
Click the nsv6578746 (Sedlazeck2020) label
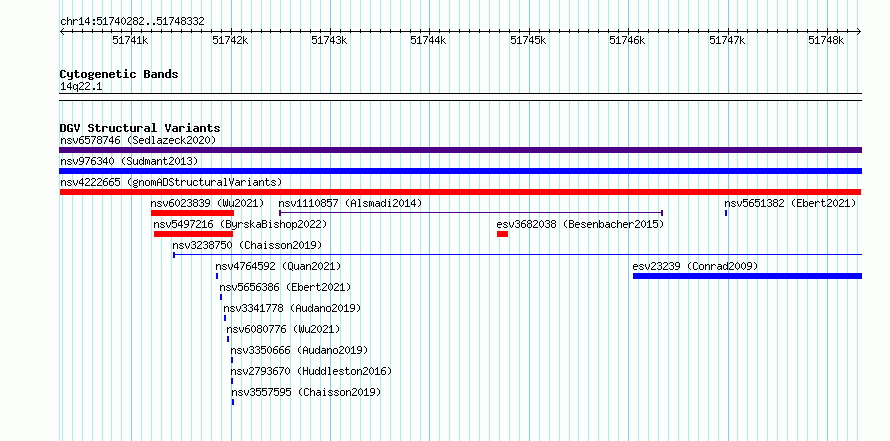[138, 140]
